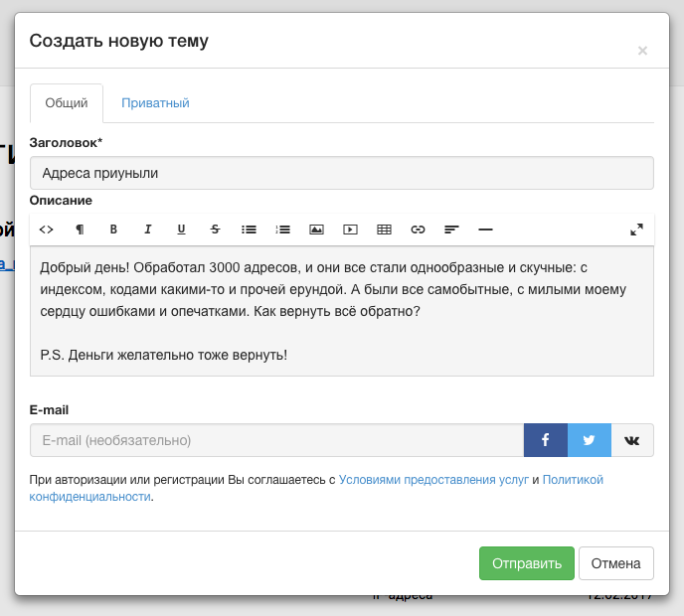Open Условиями предоставления услуг link
684x616 pixels.
[x=433, y=480]
